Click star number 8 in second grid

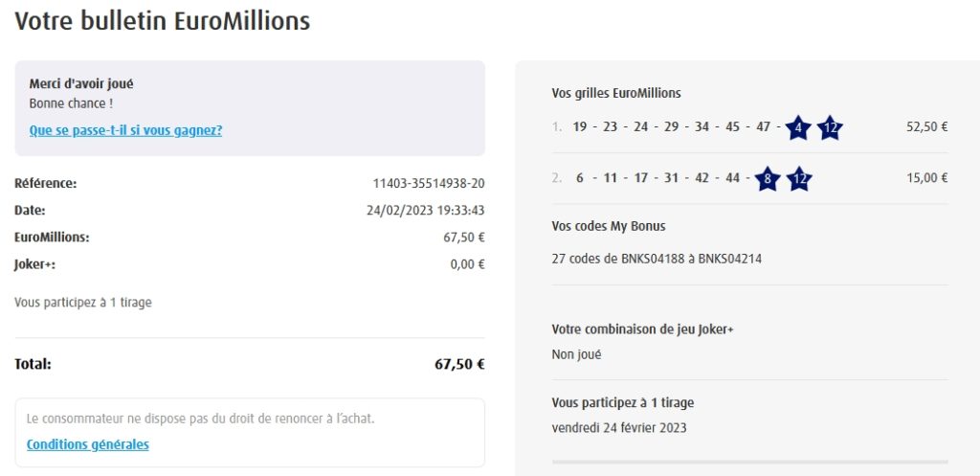click(x=767, y=178)
